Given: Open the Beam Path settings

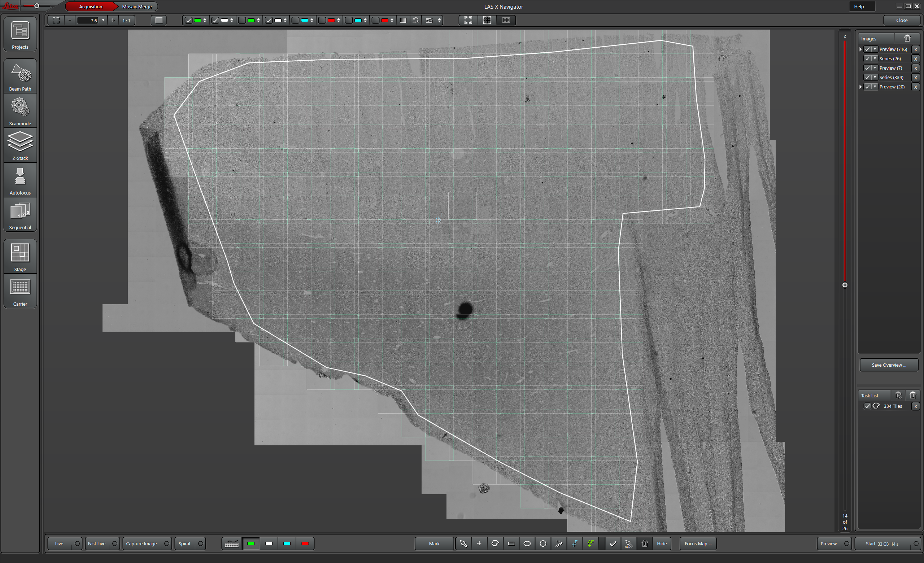Looking at the screenshot, I should point(20,76).
